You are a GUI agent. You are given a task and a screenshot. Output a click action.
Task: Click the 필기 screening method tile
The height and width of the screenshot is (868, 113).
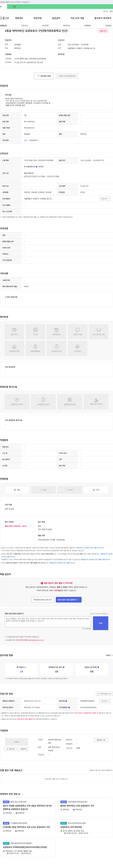(70, 490)
